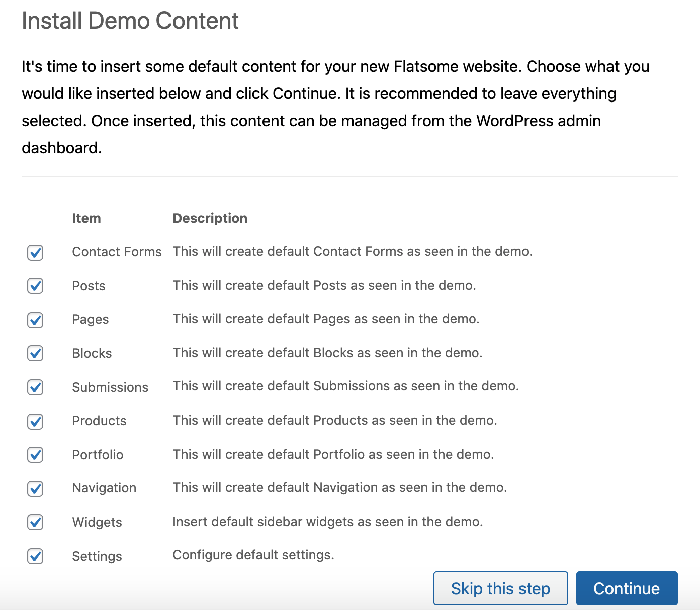Toggle the Products checkbox

(x=35, y=421)
